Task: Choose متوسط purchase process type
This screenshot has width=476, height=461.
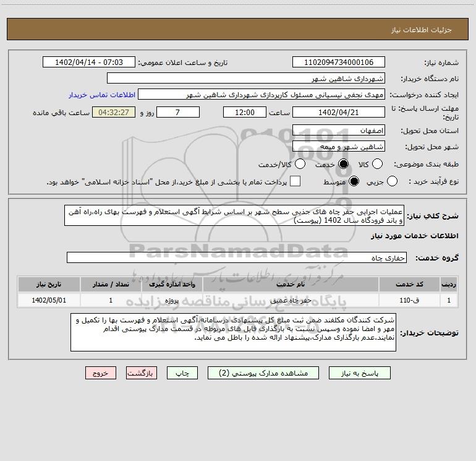Action: coord(354,181)
